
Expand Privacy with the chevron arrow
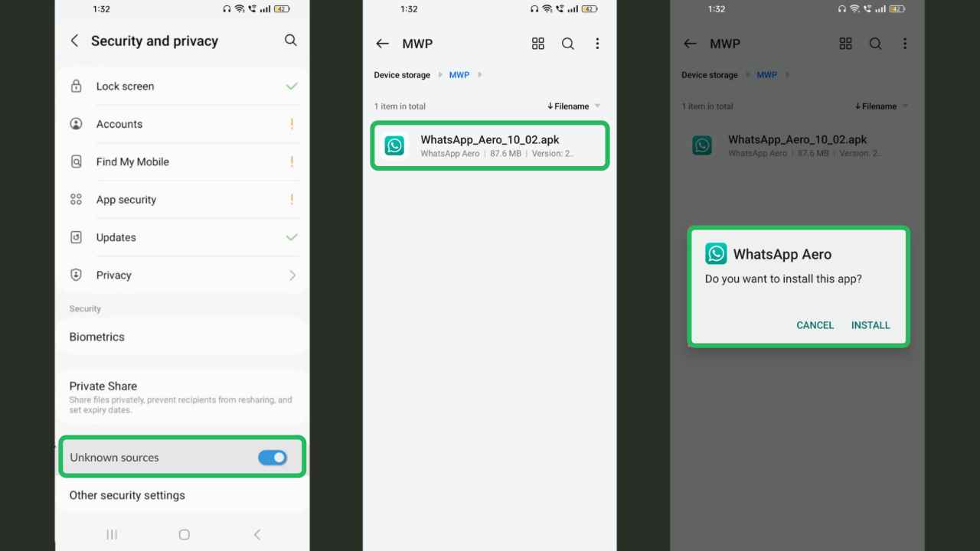click(x=292, y=275)
